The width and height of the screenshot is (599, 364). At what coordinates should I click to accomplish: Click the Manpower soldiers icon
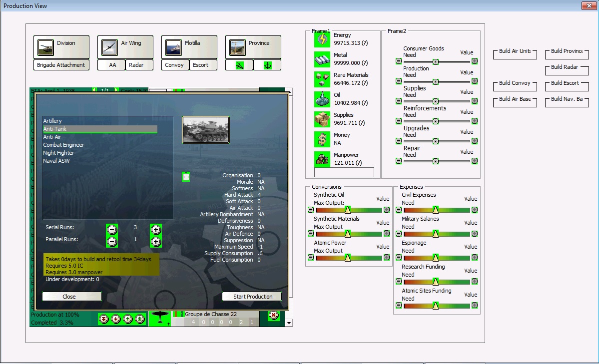[322, 159]
